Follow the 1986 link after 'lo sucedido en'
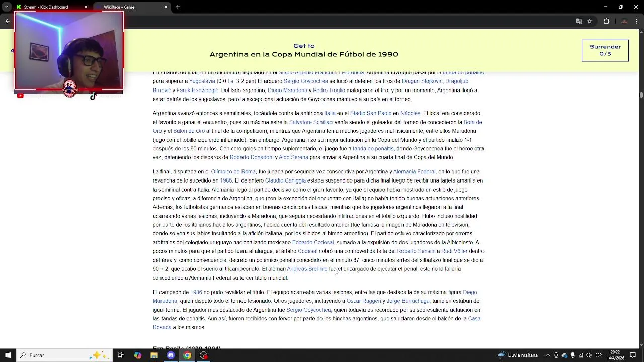The width and height of the screenshot is (644, 362). [x=226, y=181]
